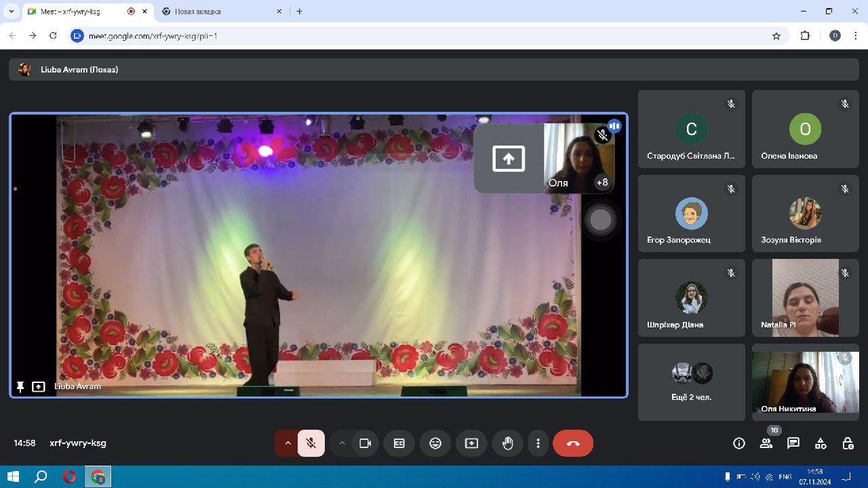Reload the Meet page

[53, 36]
